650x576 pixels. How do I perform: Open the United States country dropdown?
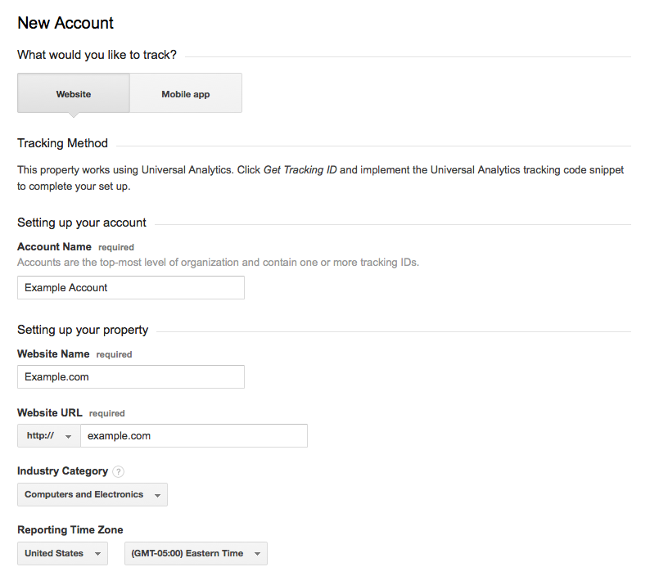(62, 553)
